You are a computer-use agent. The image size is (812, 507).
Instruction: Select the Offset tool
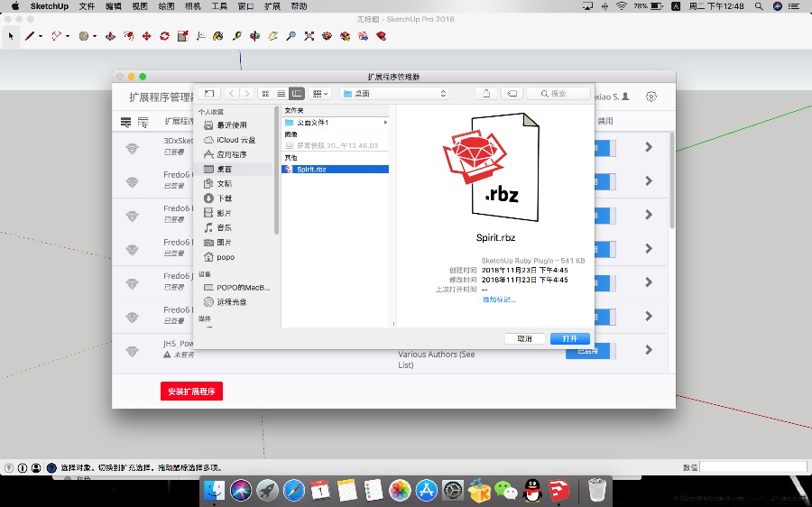tap(128, 36)
